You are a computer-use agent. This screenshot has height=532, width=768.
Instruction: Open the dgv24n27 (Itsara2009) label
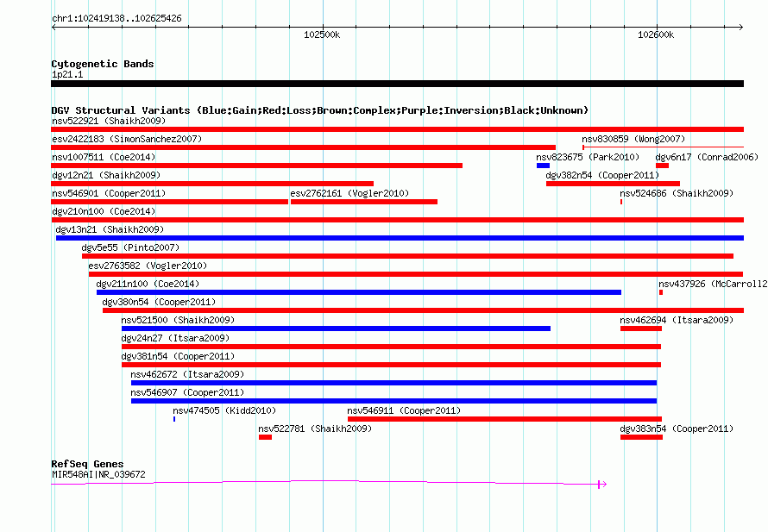point(175,338)
